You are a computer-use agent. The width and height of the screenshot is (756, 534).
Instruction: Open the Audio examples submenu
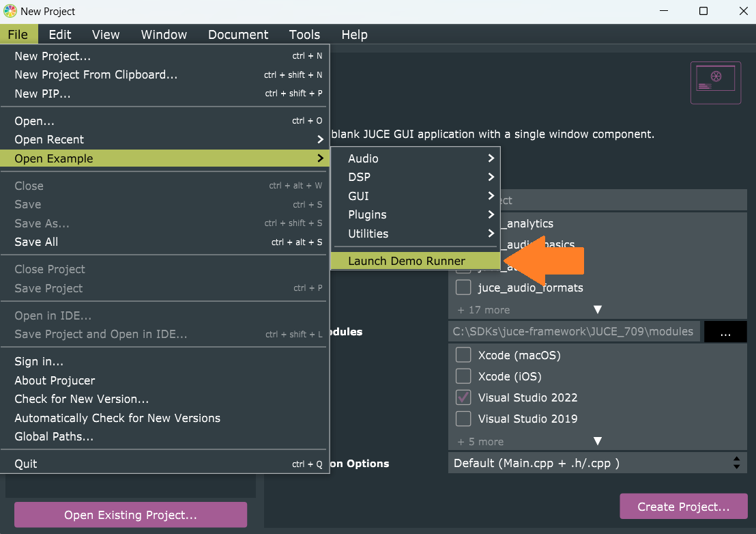click(x=416, y=158)
